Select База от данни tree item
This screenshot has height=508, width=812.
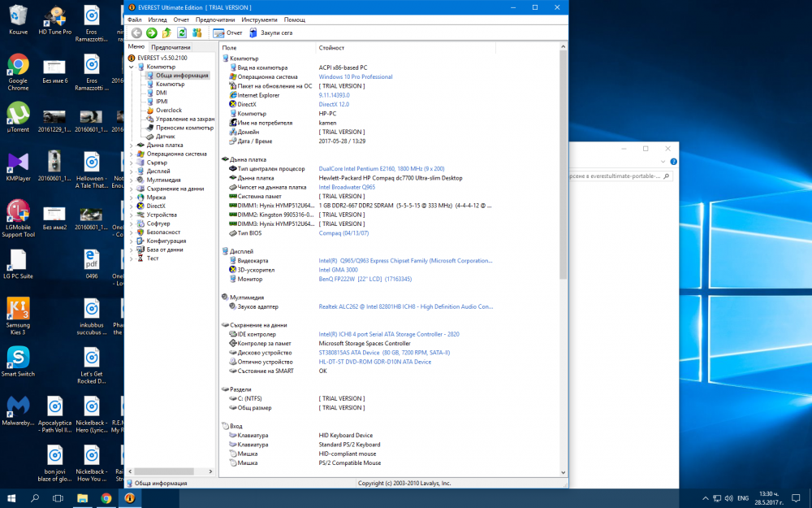(165, 250)
